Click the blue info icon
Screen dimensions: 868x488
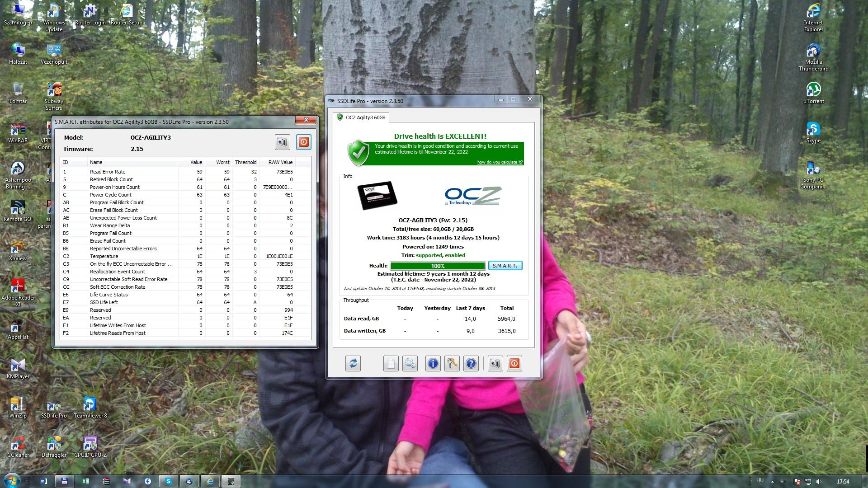433,363
